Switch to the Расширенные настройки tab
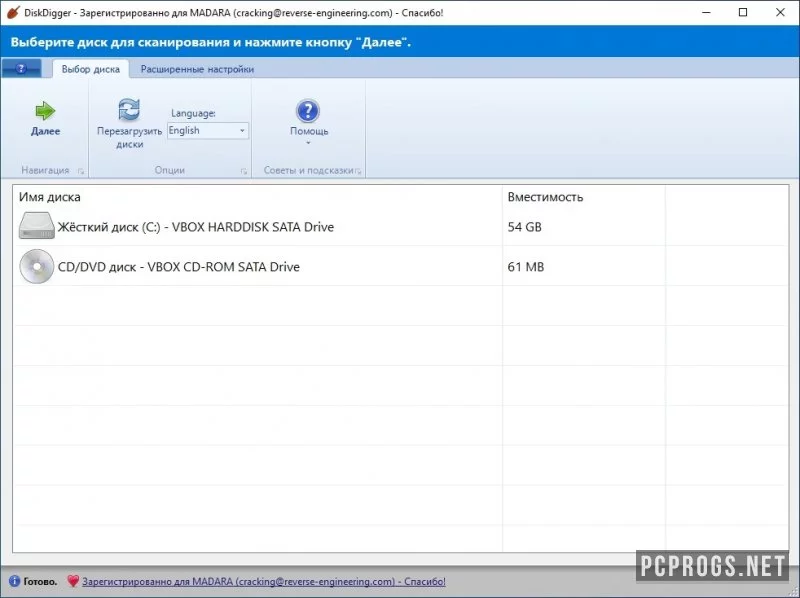This screenshot has width=800, height=598. (197, 69)
